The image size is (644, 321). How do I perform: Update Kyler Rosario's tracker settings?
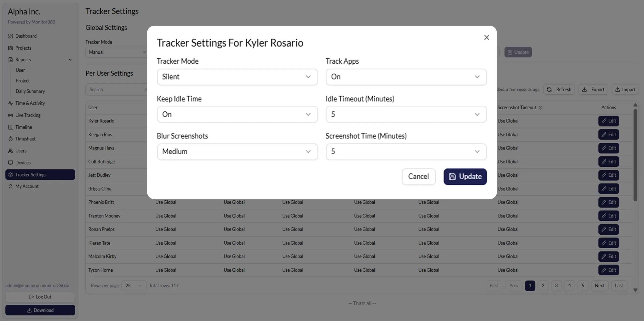(465, 176)
